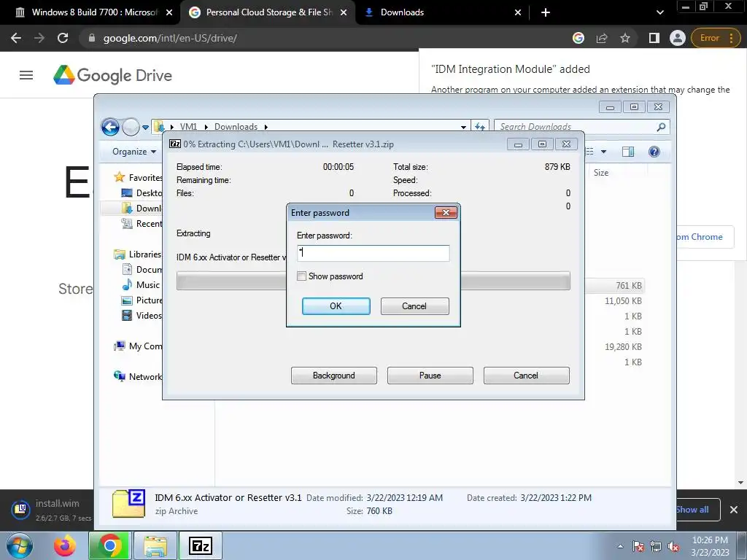The image size is (747, 560).
Task: Expand the breadcrumb arrow after Downloads
Action: (266, 127)
